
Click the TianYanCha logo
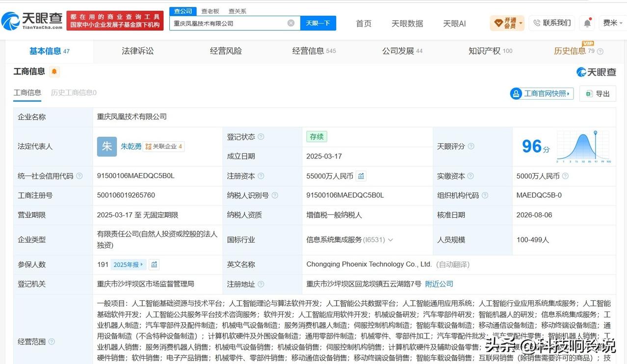pos(32,20)
